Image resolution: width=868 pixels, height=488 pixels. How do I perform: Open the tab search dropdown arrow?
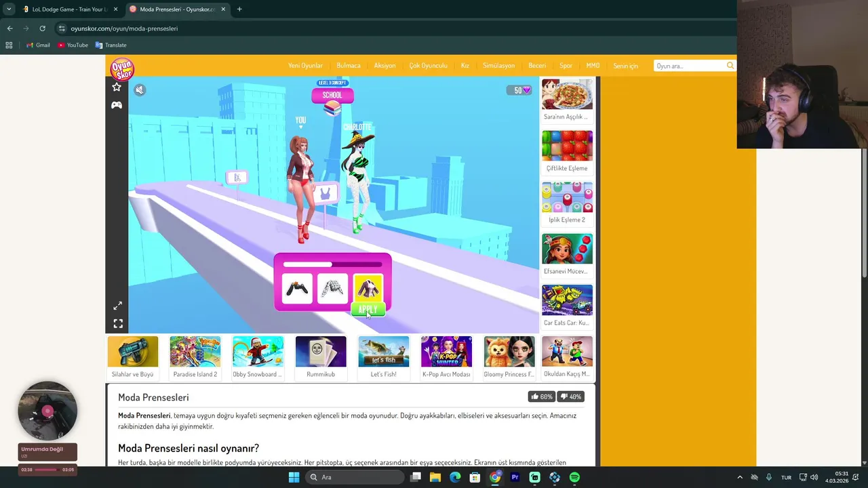tap(9, 9)
